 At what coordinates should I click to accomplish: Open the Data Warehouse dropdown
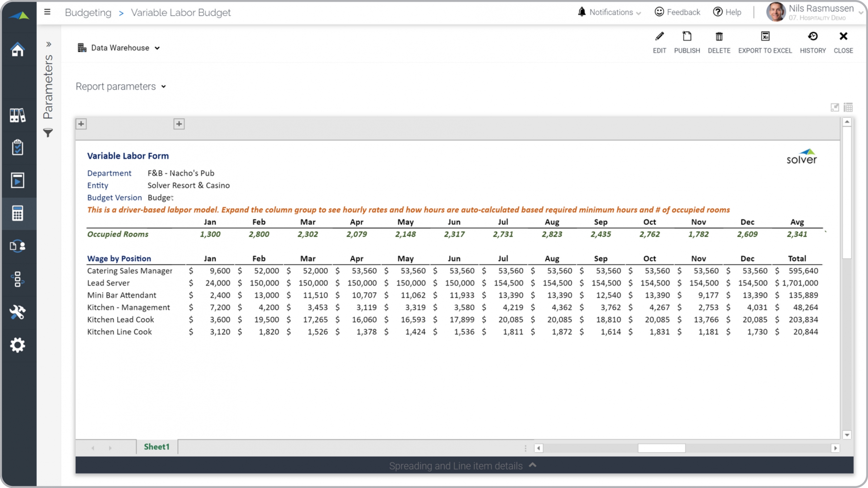click(x=119, y=48)
